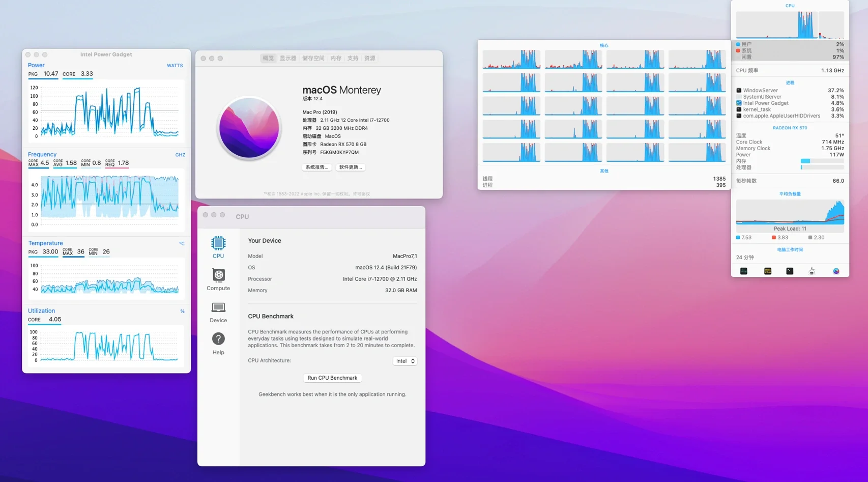The image size is (868, 482).
Task: Click WindowServer process icon in iStat list
Action: 739,91
